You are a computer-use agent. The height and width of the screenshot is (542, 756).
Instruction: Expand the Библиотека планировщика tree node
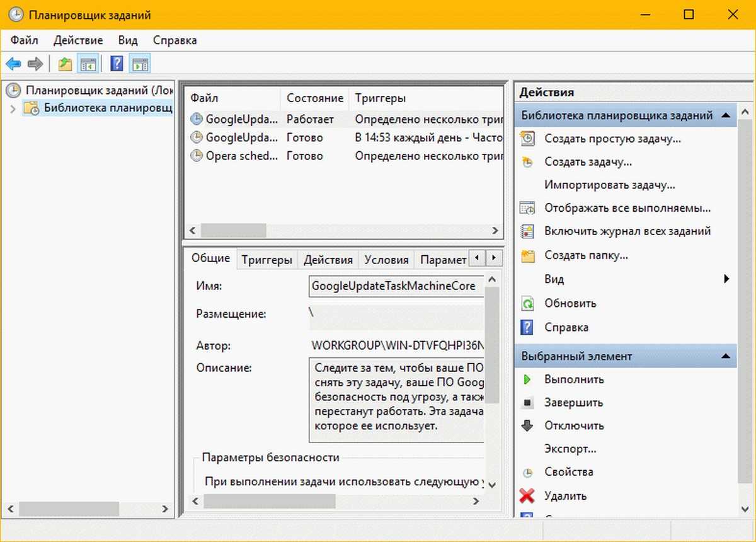(x=13, y=108)
